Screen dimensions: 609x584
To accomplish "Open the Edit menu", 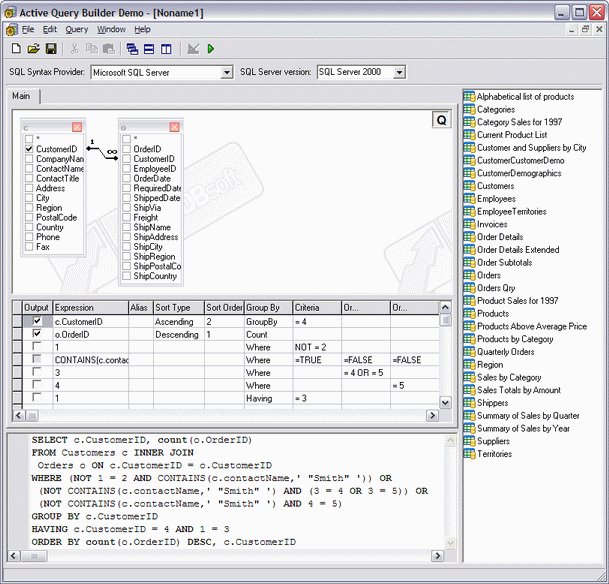I will tap(50, 30).
